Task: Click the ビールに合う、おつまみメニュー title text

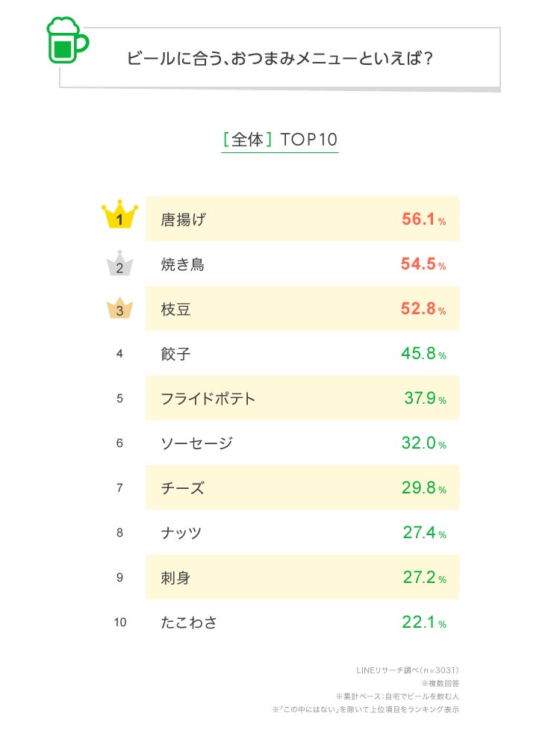Action: (x=280, y=59)
